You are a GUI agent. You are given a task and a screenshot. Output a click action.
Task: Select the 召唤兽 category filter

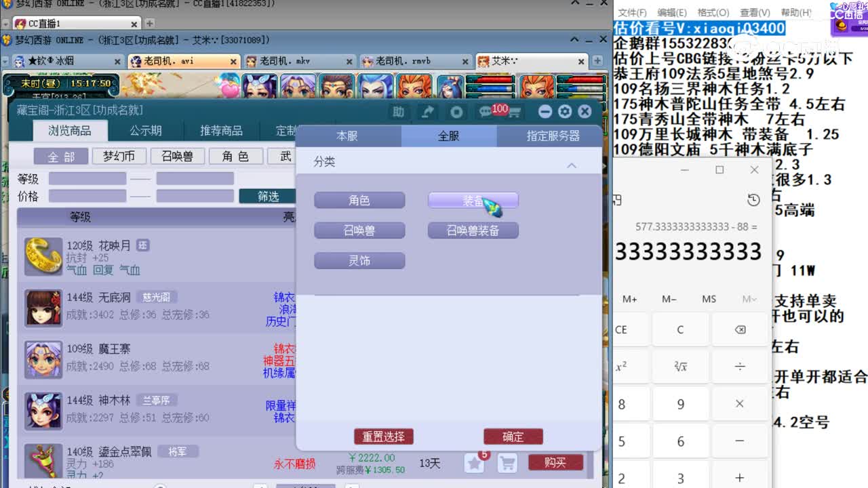178,157
